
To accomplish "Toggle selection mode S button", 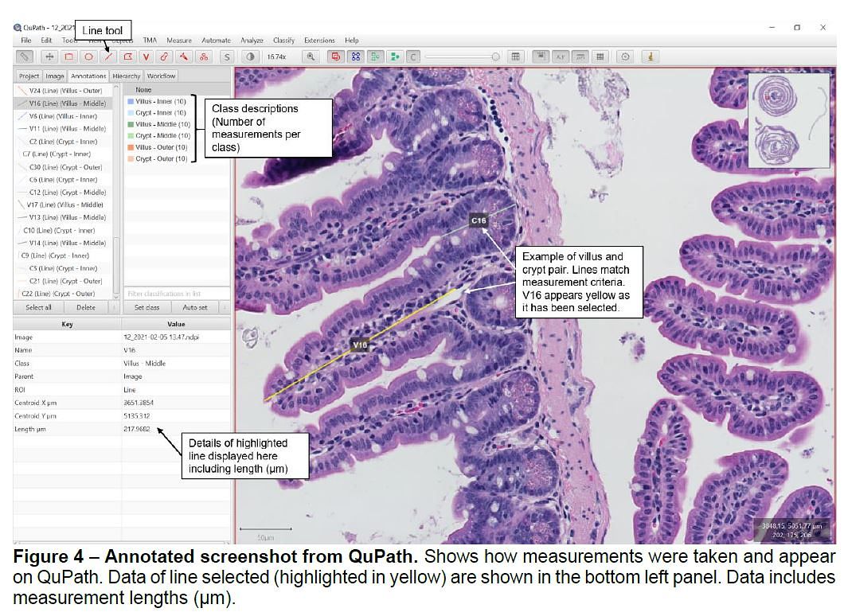I will (x=227, y=57).
